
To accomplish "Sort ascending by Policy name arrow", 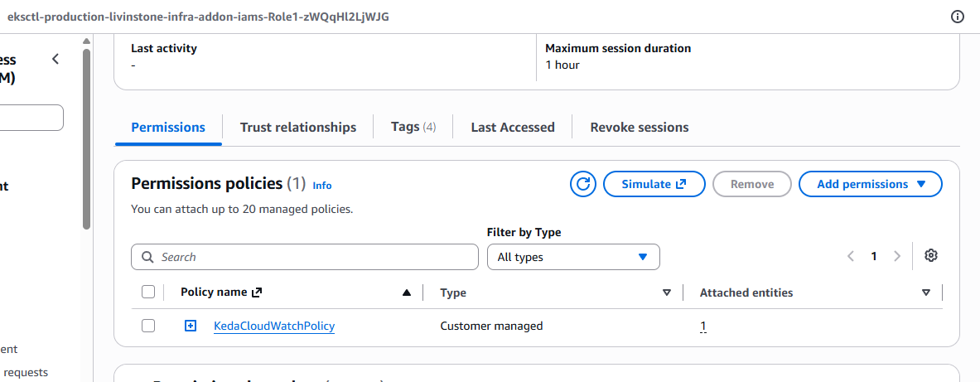I will tap(407, 293).
